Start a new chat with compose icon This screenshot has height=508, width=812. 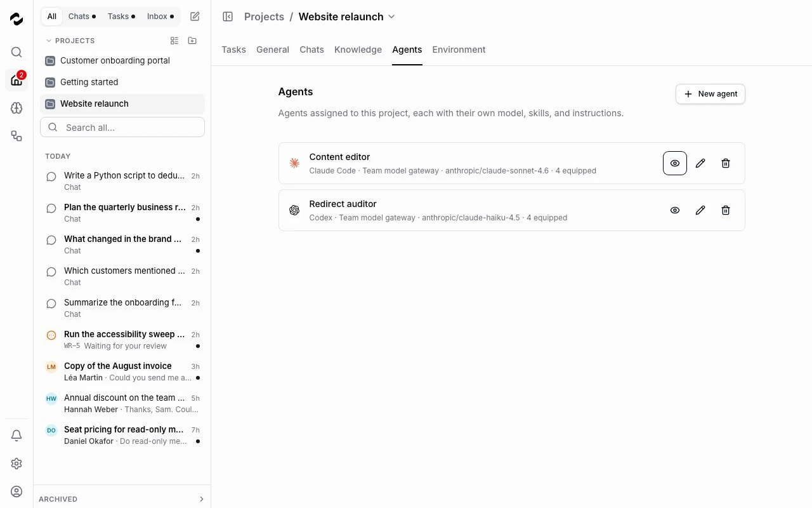[x=195, y=17]
